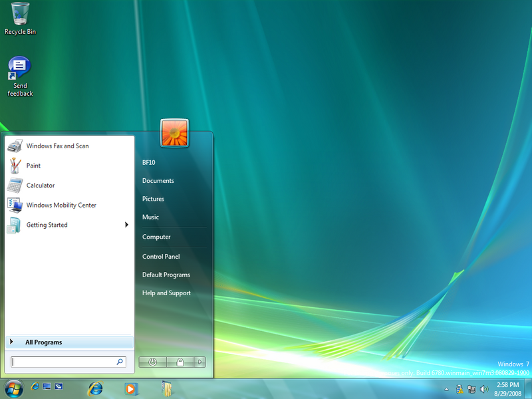
Task: Select Documents in the Start menu
Action: [158, 181]
